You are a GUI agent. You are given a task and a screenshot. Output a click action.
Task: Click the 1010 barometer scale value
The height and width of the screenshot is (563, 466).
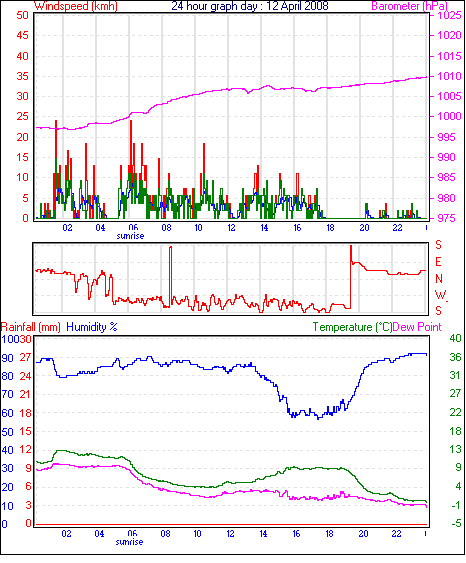point(449,76)
